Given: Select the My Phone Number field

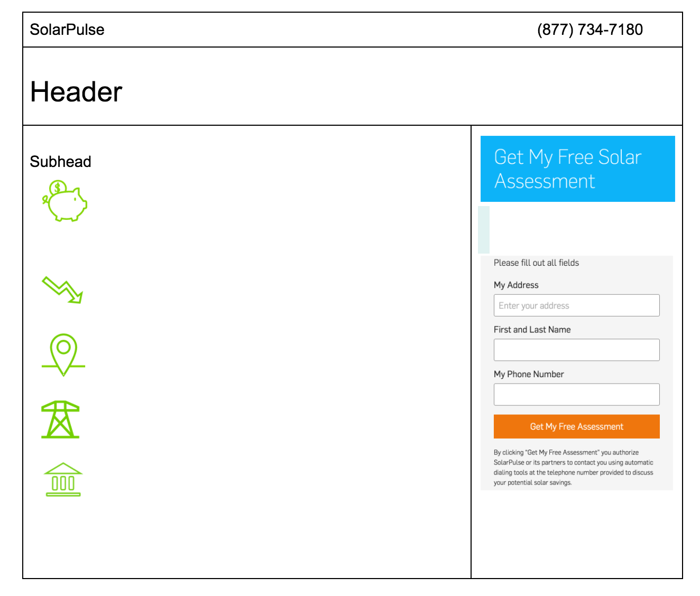Looking at the screenshot, I should tap(576, 394).
